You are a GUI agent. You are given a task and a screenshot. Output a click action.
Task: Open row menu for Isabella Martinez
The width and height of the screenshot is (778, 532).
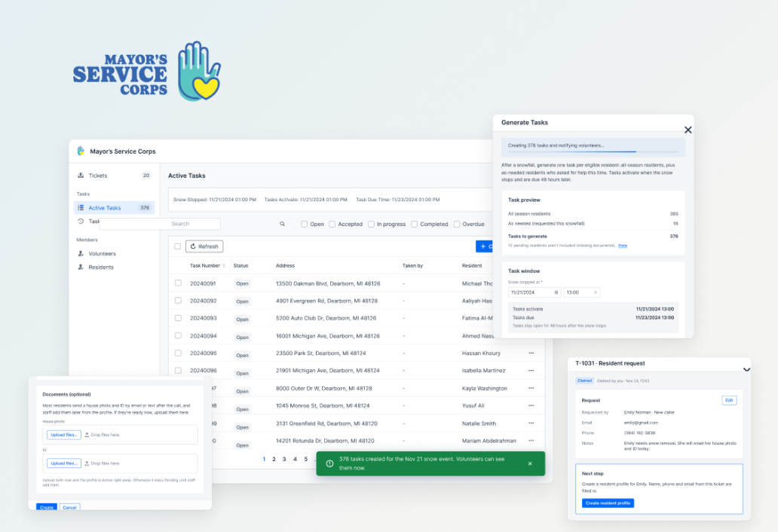(531, 371)
